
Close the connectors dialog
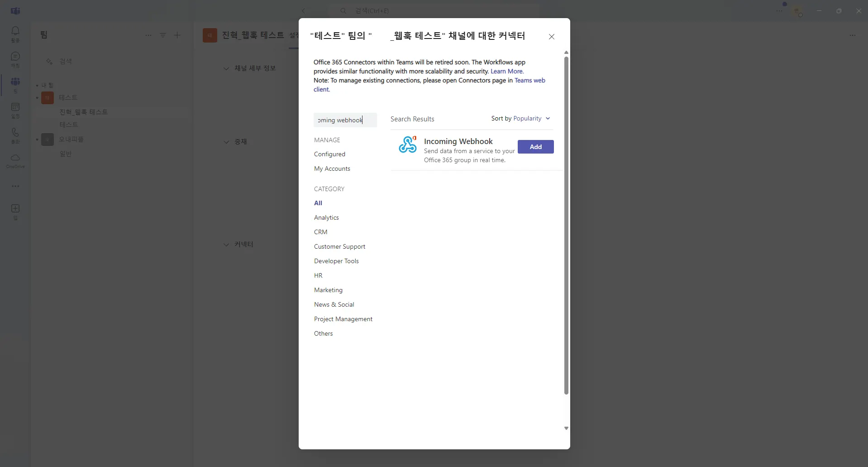click(x=552, y=37)
